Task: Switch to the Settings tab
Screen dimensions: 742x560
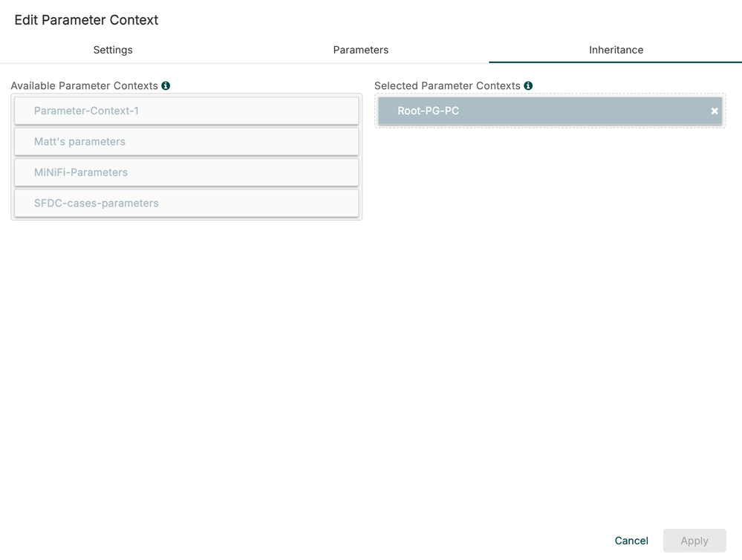Action: pos(113,50)
